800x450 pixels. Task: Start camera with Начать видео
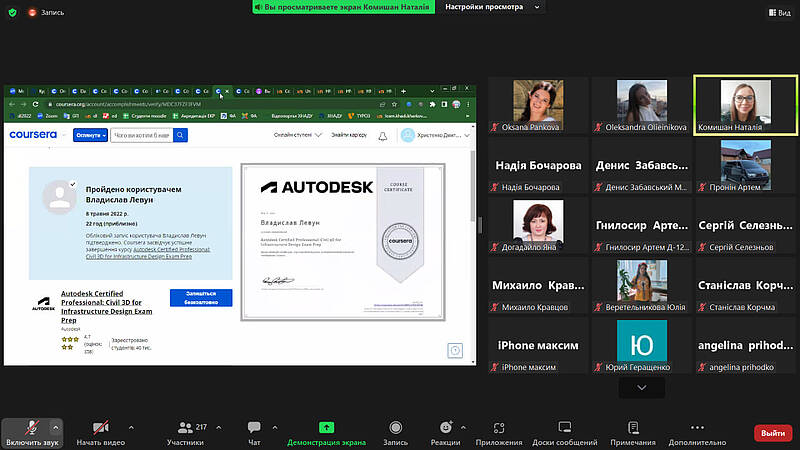point(101,433)
